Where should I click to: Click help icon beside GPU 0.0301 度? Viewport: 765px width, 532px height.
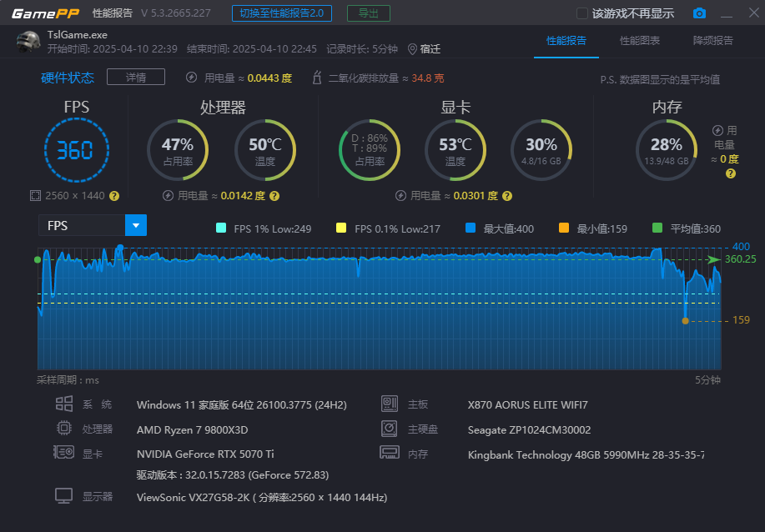507,196
